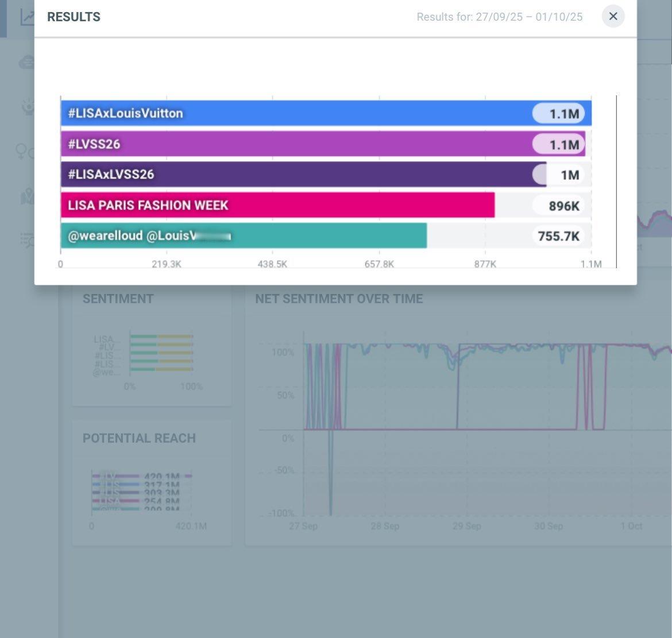Open the Potential Reach card behind the popup
Image resolution: width=672 pixels, height=638 pixels.
click(x=152, y=483)
